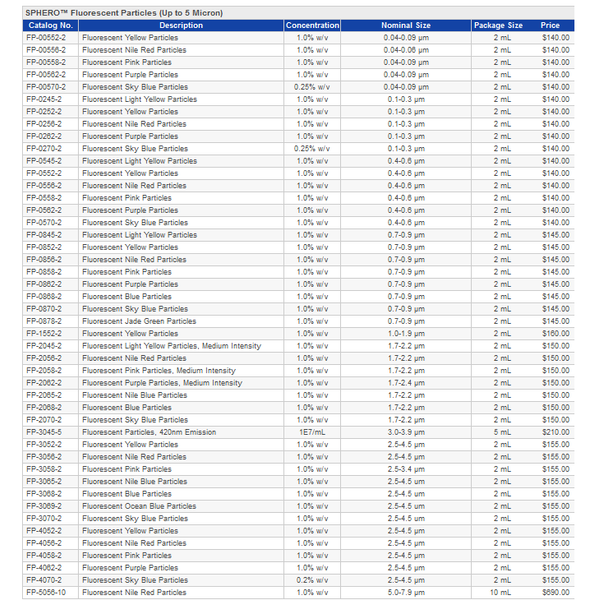Click the 0.2% w/v concentration value
This screenshot has height=600, width=600.
tap(312, 580)
